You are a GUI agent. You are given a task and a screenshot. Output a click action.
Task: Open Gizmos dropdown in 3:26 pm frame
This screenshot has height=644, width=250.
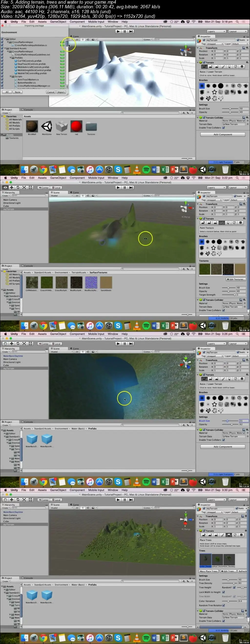pyautogui.click(x=148, y=352)
